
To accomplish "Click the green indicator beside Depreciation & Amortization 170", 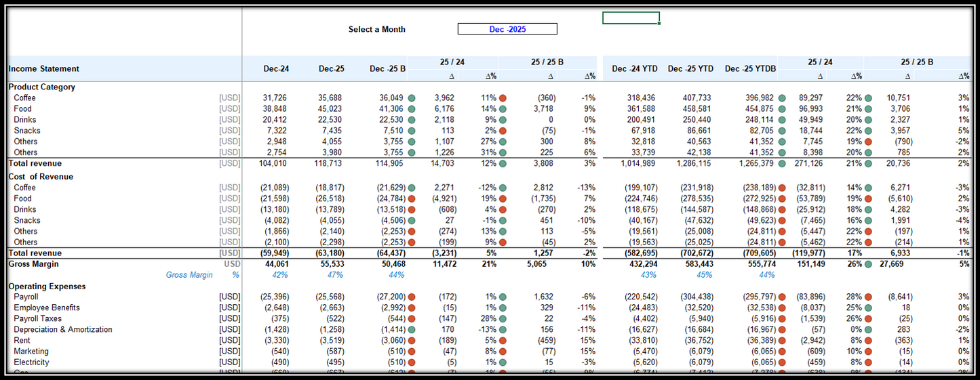I will click(412, 330).
